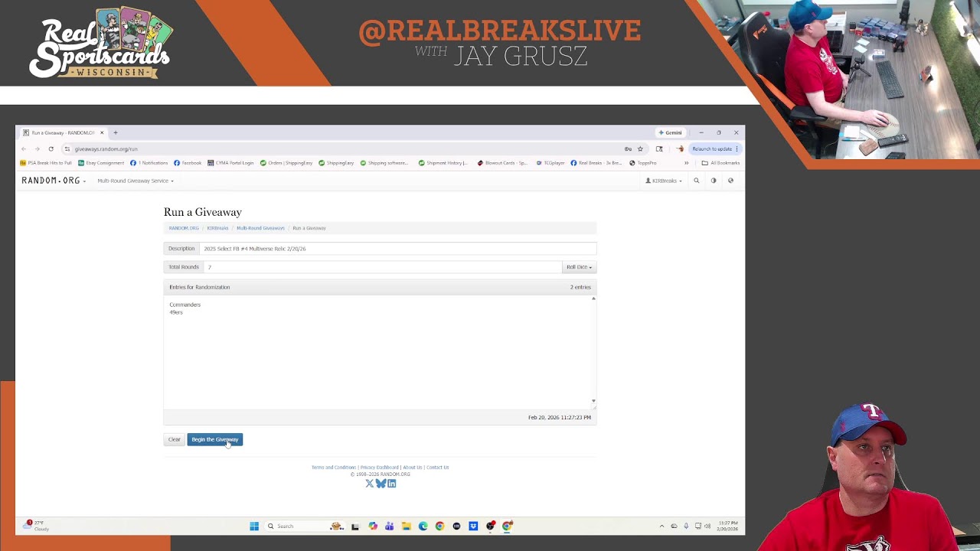
Task: Open the RANDOM.ORG breadcrumb link
Action: pos(184,228)
